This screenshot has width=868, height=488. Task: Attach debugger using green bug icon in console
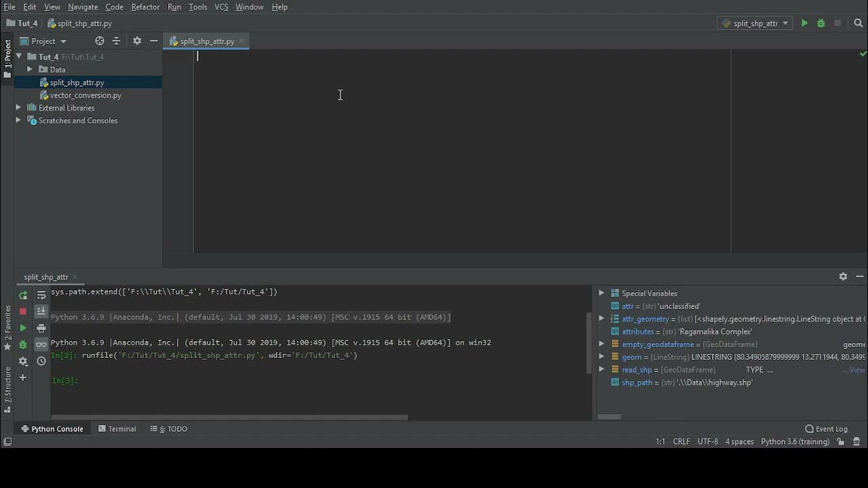23,344
